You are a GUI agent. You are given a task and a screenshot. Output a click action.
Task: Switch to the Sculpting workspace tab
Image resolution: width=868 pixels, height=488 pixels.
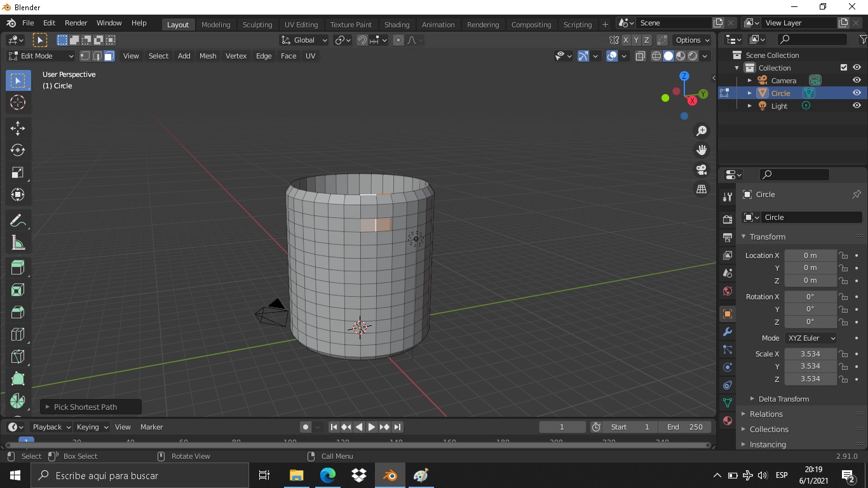257,24
